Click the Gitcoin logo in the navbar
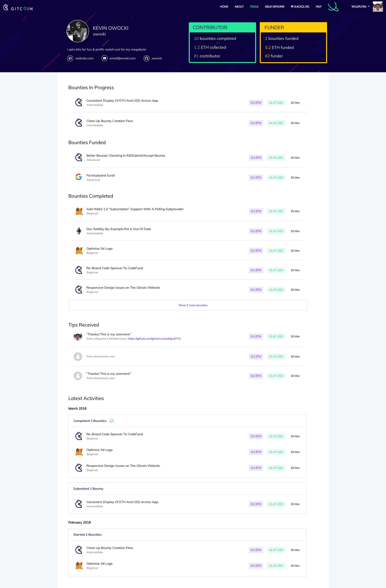The width and height of the screenshot is (386, 588). pyautogui.click(x=17, y=8)
